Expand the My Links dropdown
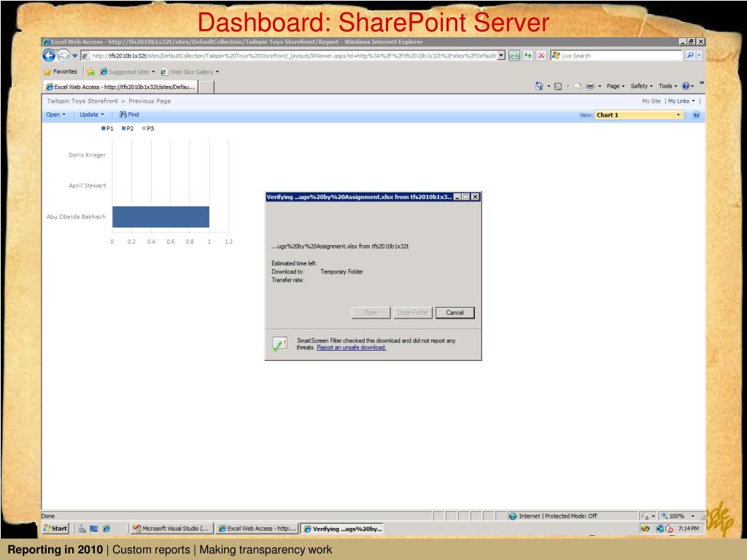The width and height of the screenshot is (747, 560). [x=681, y=101]
